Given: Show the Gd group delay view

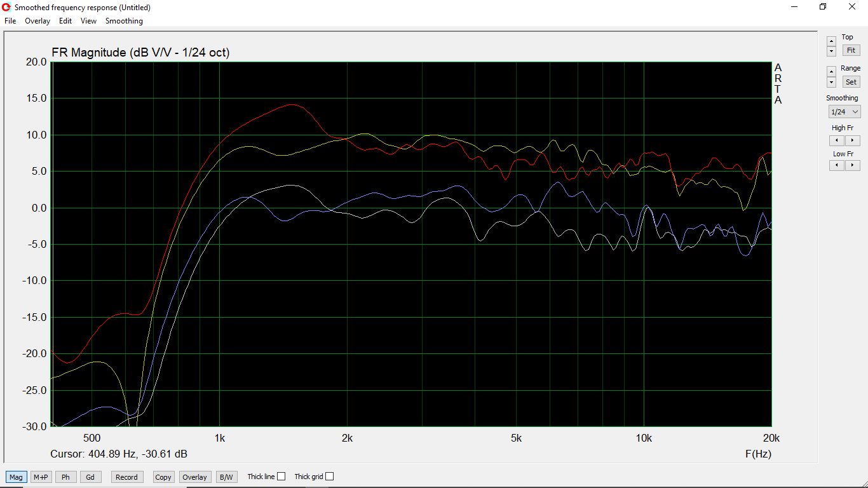Looking at the screenshot, I should (x=90, y=477).
